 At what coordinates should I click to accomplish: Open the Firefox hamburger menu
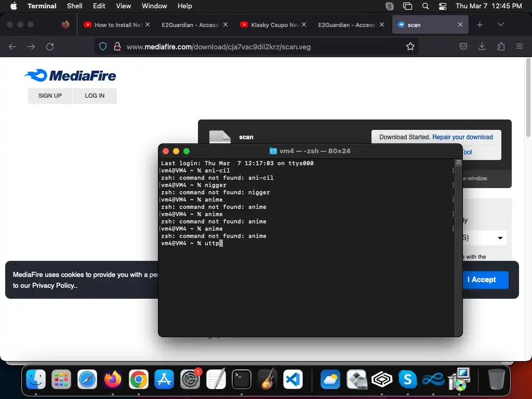pos(520,46)
